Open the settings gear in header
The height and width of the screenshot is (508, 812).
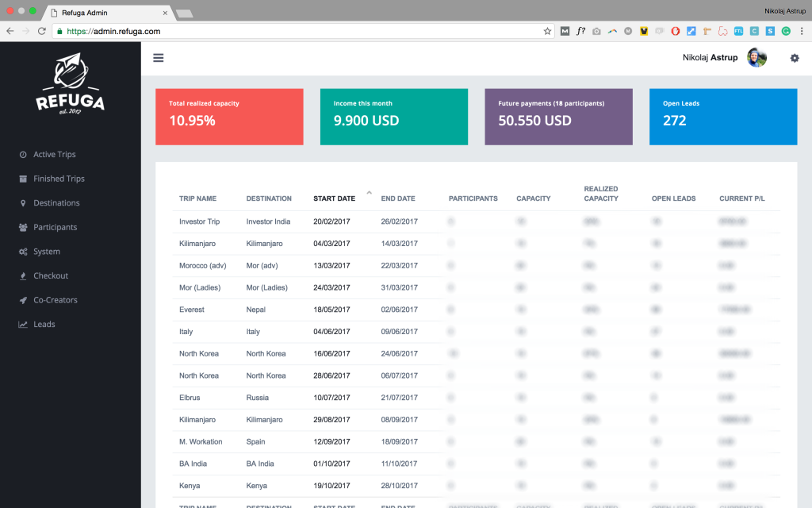tap(795, 58)
